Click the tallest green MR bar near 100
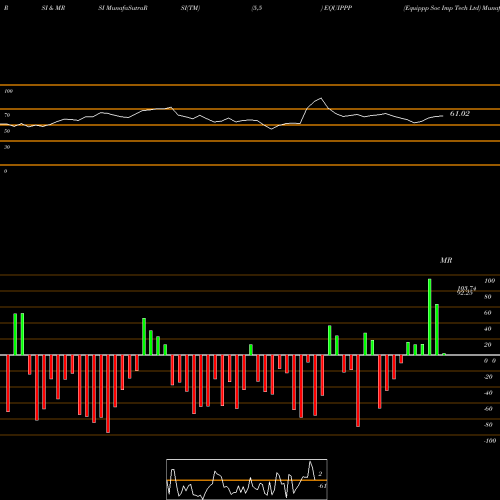 [x=429, y=317]
